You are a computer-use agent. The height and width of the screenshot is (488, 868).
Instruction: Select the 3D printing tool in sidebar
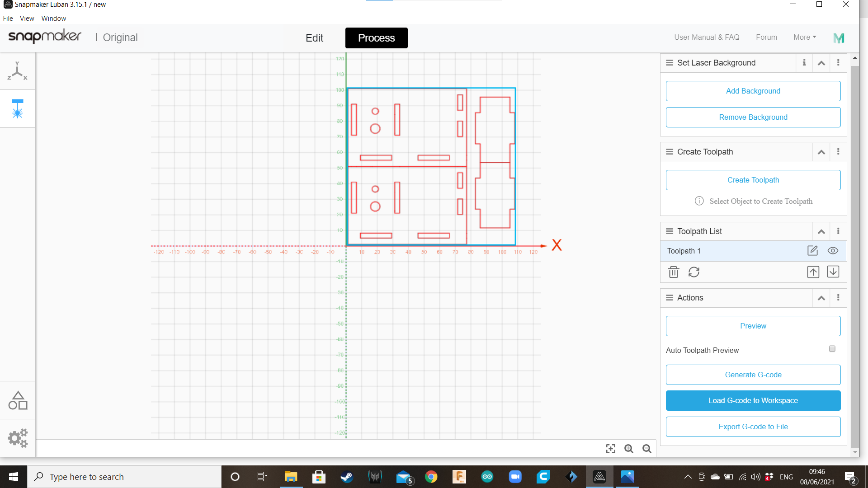[17, 71]
